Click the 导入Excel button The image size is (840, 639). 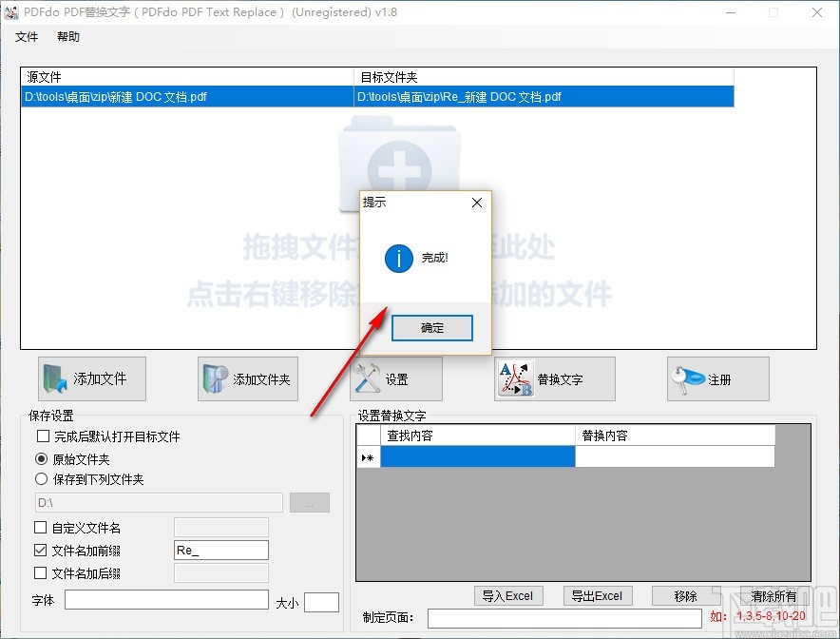pyautogui.click(x=508, y=595)
